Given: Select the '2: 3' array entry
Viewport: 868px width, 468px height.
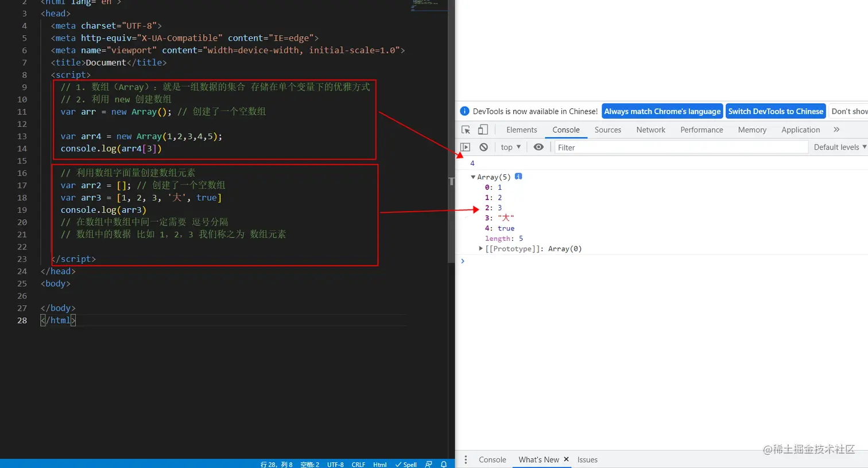Looking at the screenshot, I should (x=493, y=208).
